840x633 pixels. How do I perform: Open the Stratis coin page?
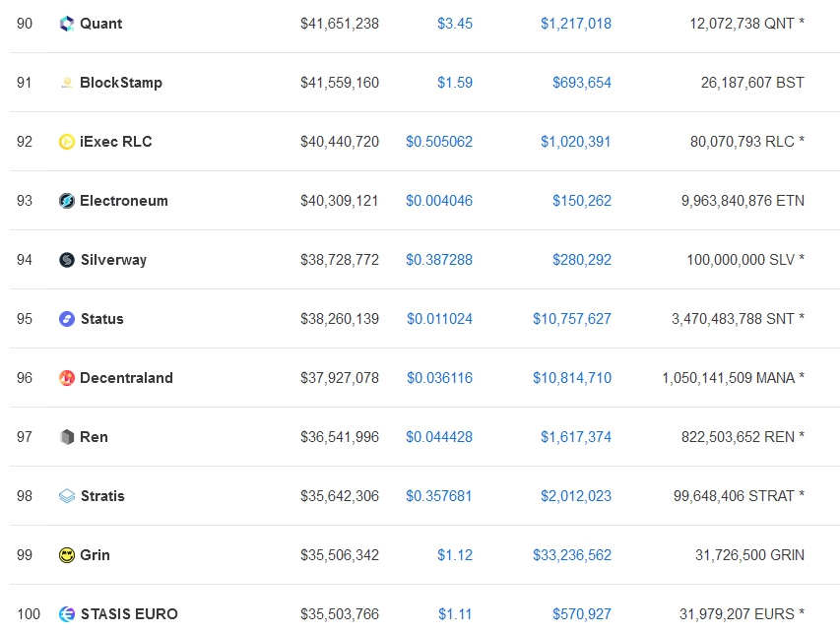[102, 496]
